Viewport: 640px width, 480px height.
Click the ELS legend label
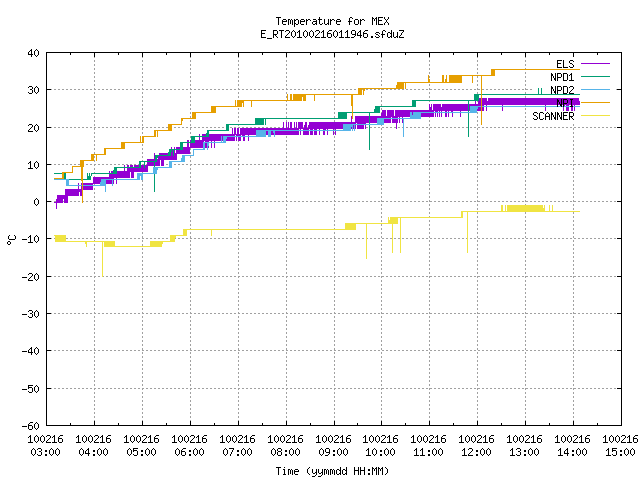coord(565,64)
